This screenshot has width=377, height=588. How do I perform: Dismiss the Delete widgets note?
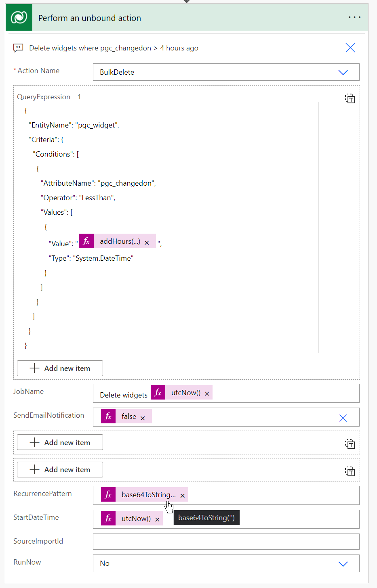[350, 48]
